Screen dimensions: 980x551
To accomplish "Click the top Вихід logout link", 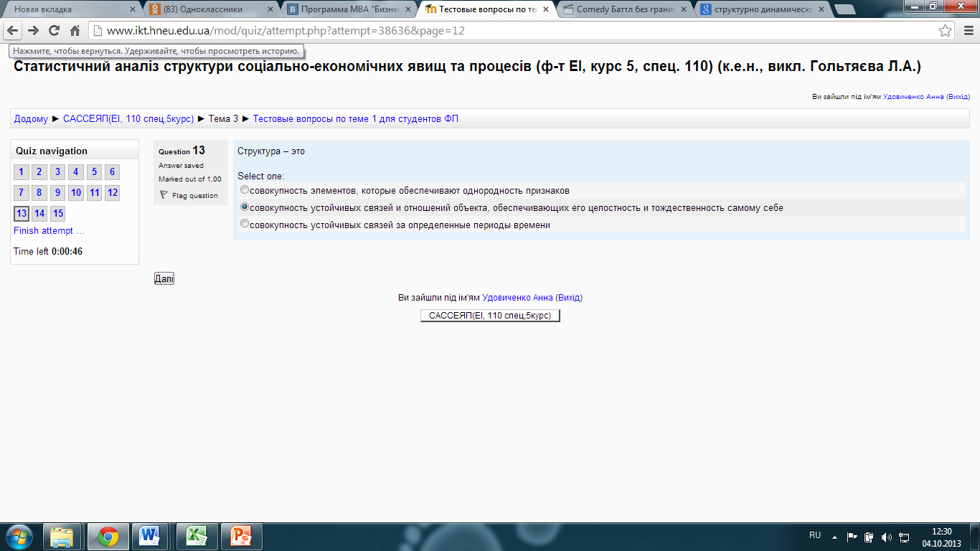I will (x=958, y=96).
